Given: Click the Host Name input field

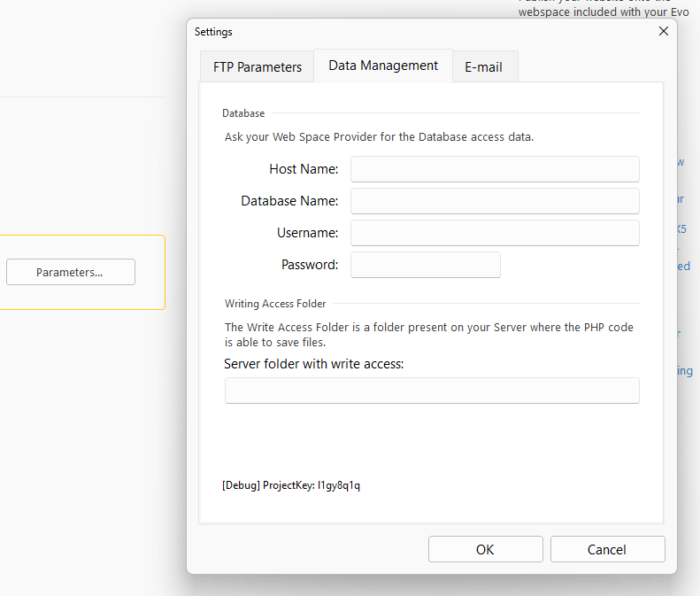Looking at the screenshot, I should [x=495, y=169].
